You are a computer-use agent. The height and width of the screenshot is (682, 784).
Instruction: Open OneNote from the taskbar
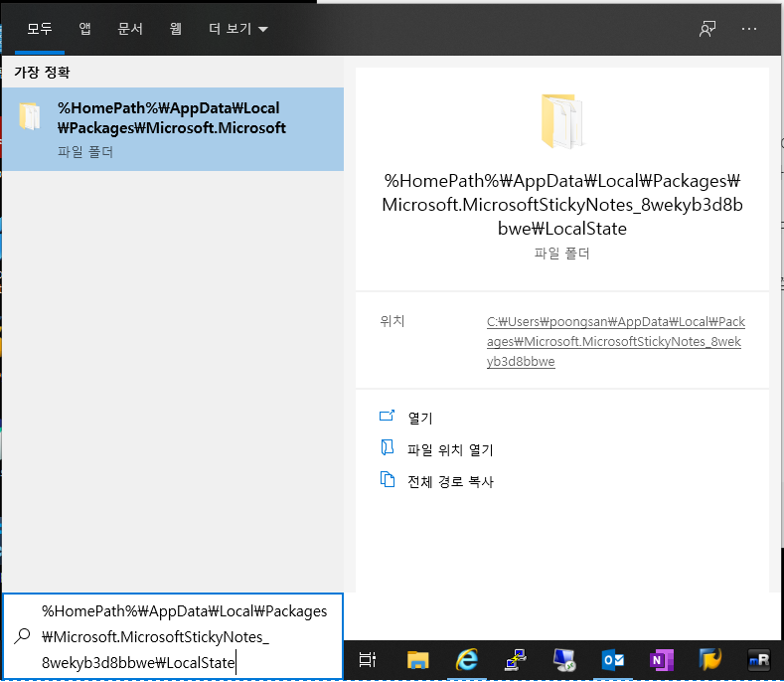click(x=661, y=660)
